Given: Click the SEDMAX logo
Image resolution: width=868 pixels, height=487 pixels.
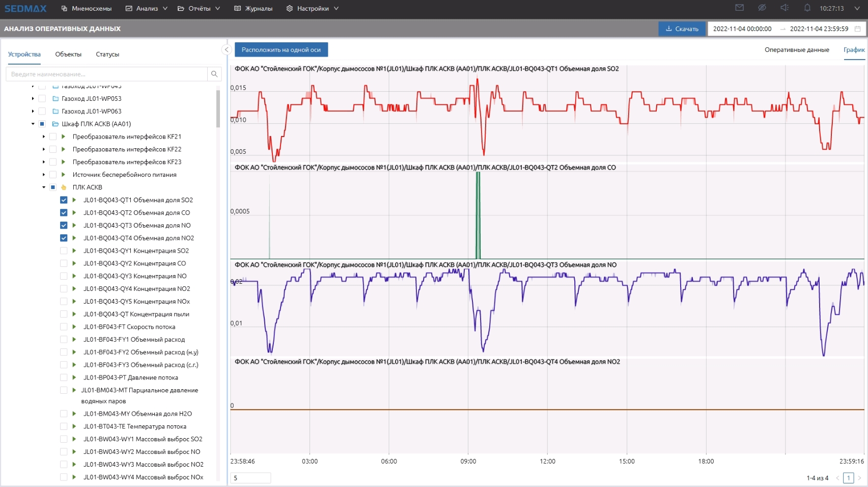Looking at the screenshot, I should click(25, 9).
